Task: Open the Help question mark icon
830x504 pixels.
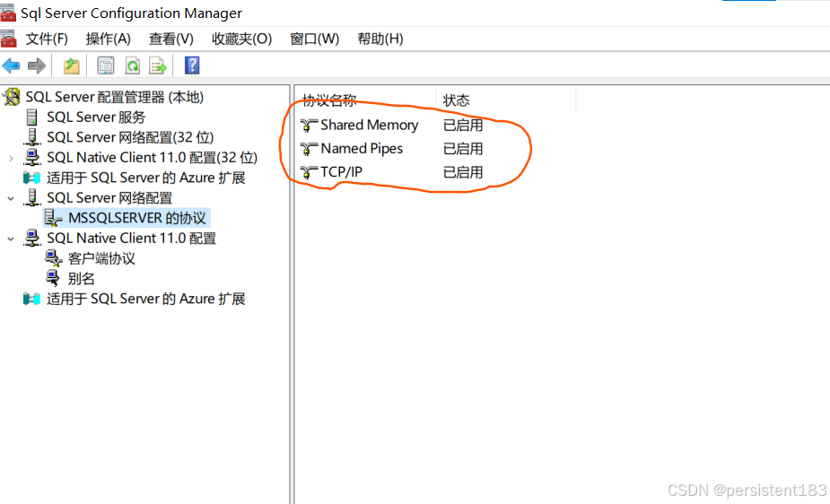Action: tap(192, 65)
